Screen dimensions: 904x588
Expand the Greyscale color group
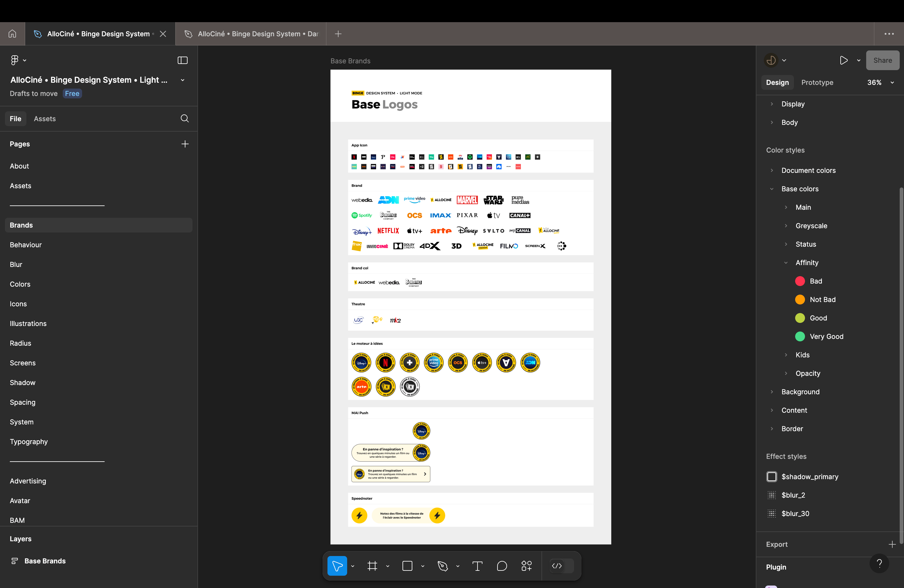coord(786,226)
